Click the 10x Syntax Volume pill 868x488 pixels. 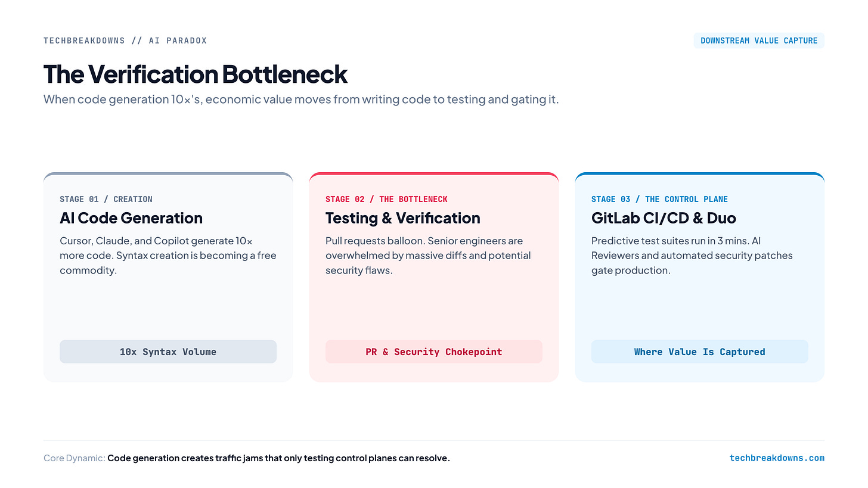tap(168, 352)
